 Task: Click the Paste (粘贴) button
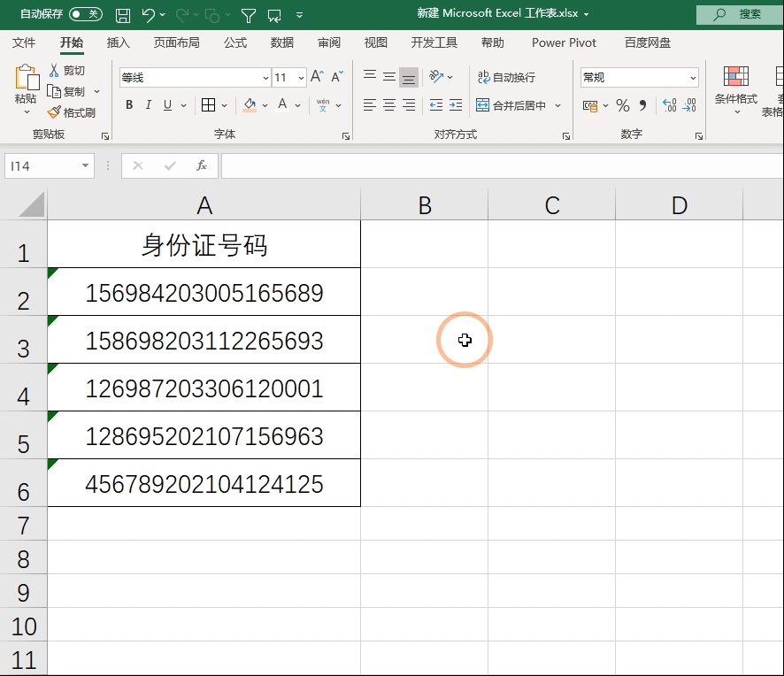pos(26,87)
